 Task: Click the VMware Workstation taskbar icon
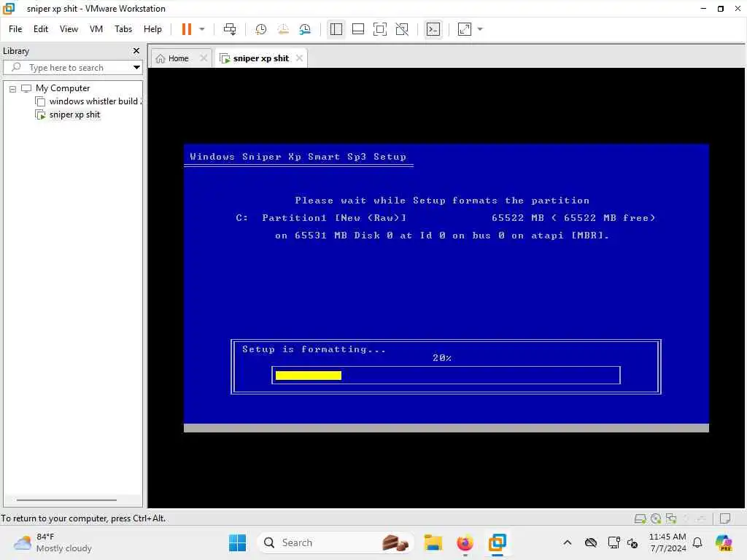[x=497, y=542]
